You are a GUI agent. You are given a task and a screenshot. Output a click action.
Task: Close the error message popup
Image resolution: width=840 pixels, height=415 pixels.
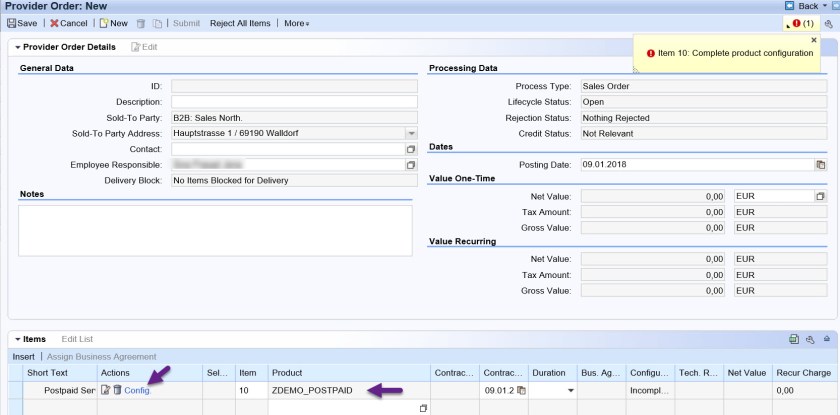(x=813, y=40)
